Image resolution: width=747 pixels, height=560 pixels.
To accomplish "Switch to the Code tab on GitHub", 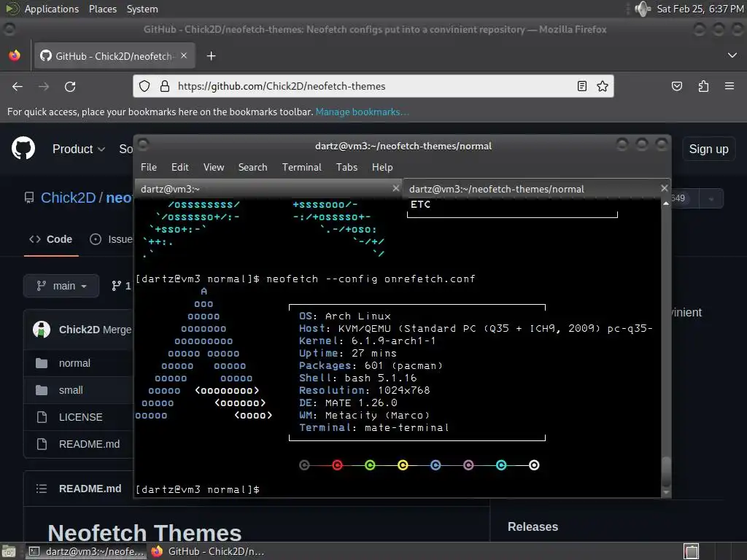I will click(51, 239).
